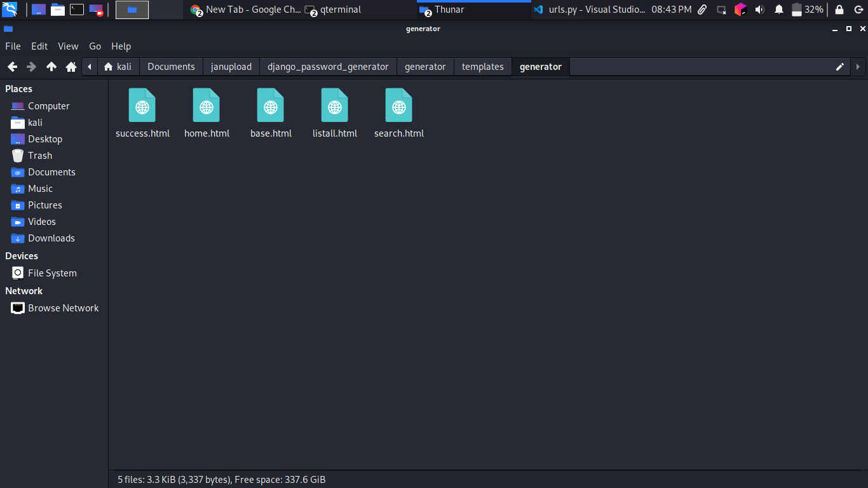Click templates in the path bar
The width and height of the screenshot is (868, 488).
(483, 67)
